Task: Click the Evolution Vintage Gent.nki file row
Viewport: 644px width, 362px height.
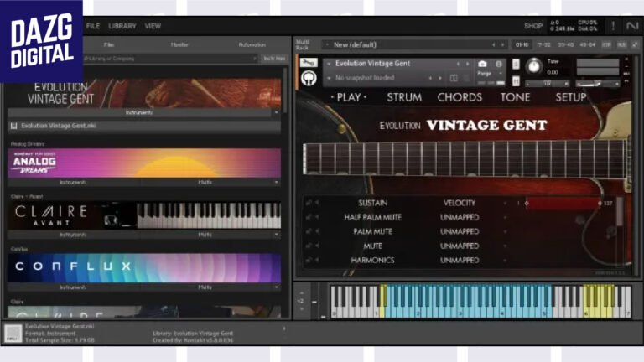Action: pos(144,126)
